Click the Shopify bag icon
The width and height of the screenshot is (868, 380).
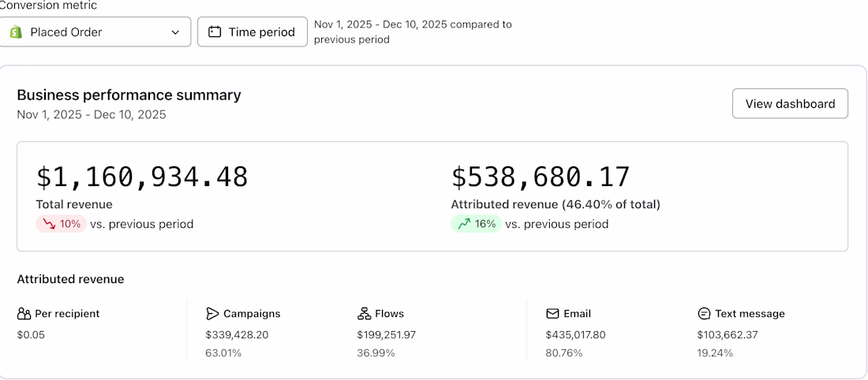(x=16, y=32)
